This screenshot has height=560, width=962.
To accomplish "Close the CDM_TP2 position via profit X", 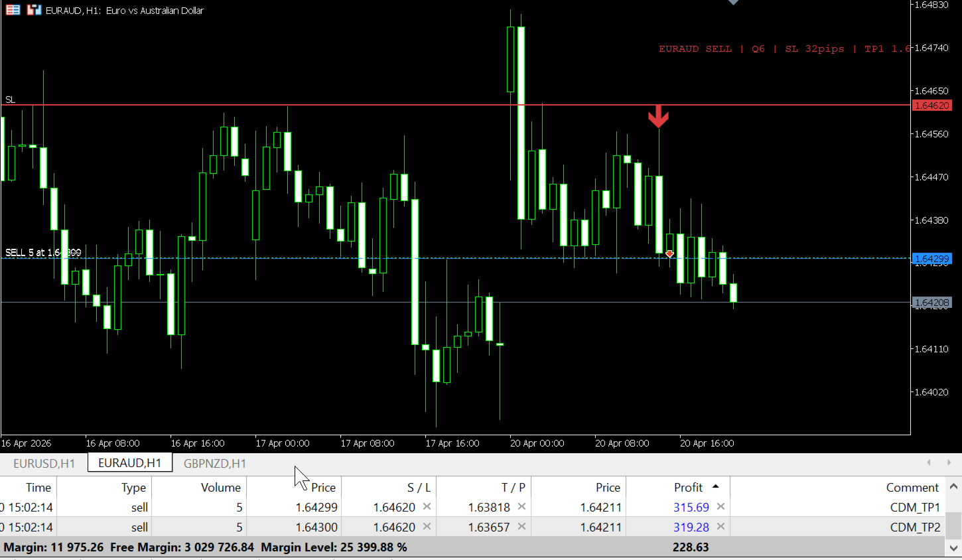I will pos(721,527).
